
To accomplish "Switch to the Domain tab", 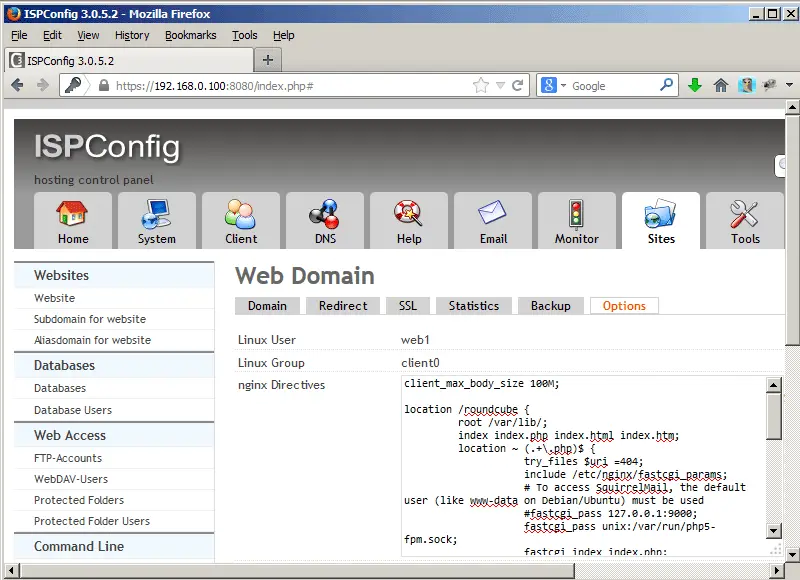I will click(x=267, y=306).
